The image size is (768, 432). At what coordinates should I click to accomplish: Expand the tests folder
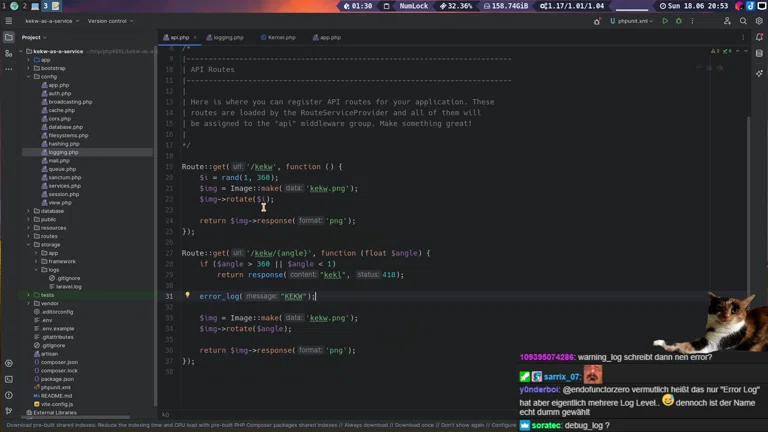(28, 295)
